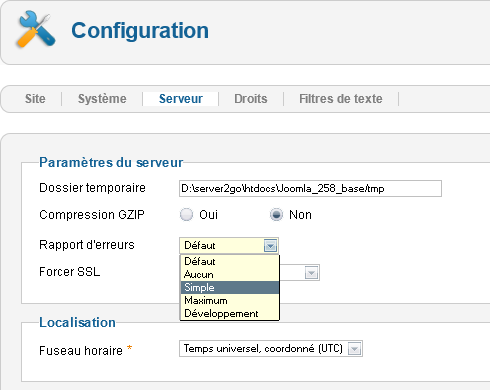Click into the Dossier temporaire path field
This screenshot has width=490, height=390.
click(x=310, y=189)
